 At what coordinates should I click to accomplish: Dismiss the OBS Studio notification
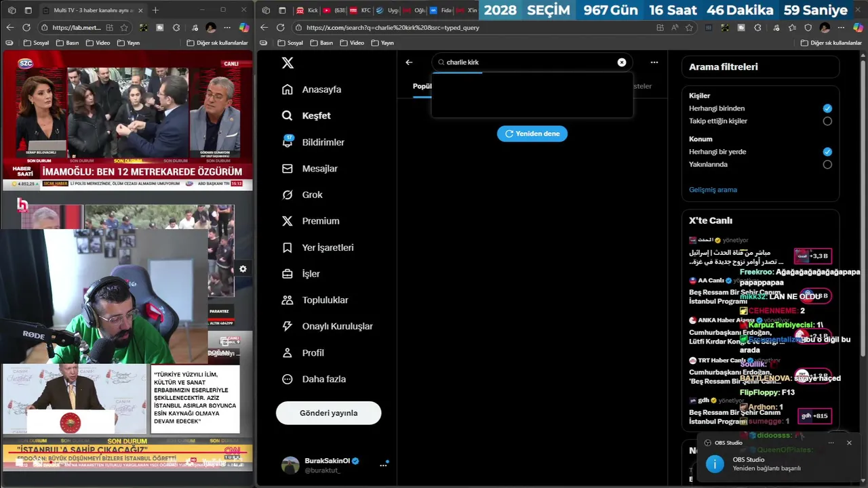click(849, 443)
